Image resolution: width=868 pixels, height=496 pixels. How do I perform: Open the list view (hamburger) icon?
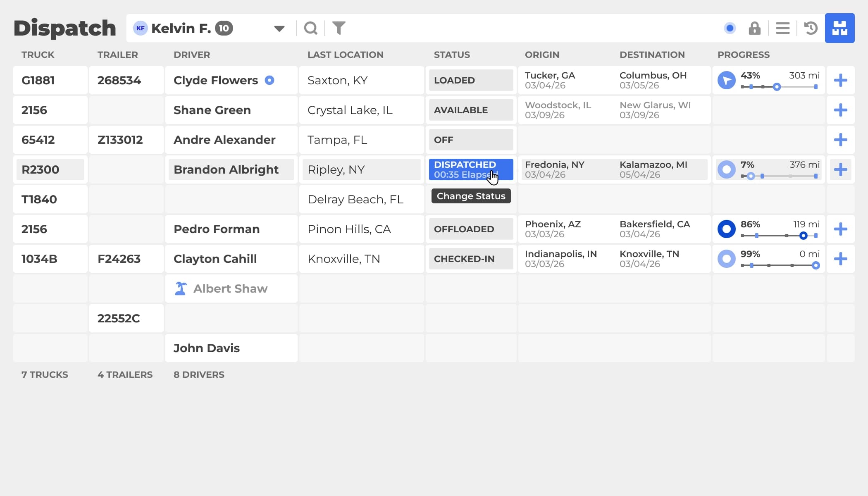[783, 28]
